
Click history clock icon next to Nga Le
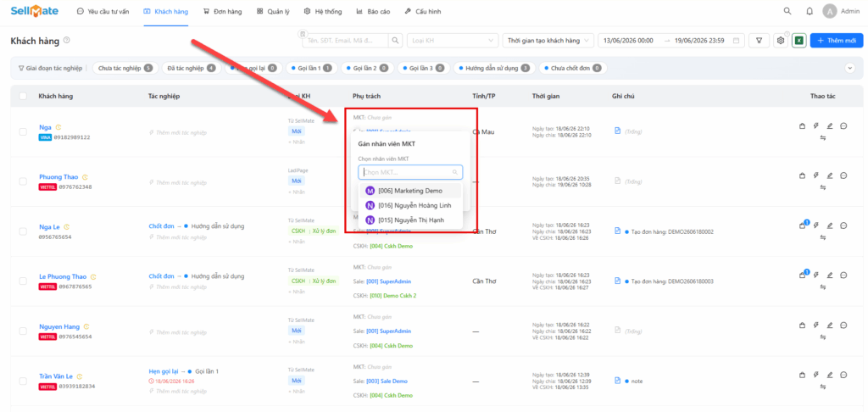coord(66,226)
